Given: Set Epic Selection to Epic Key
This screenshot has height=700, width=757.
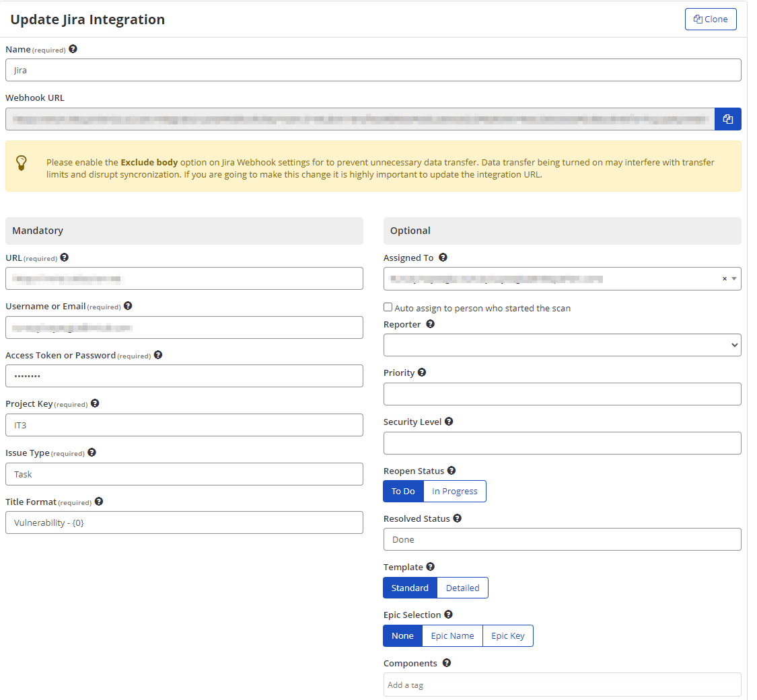Looking at the screenshot, I should tap(508, 636).
